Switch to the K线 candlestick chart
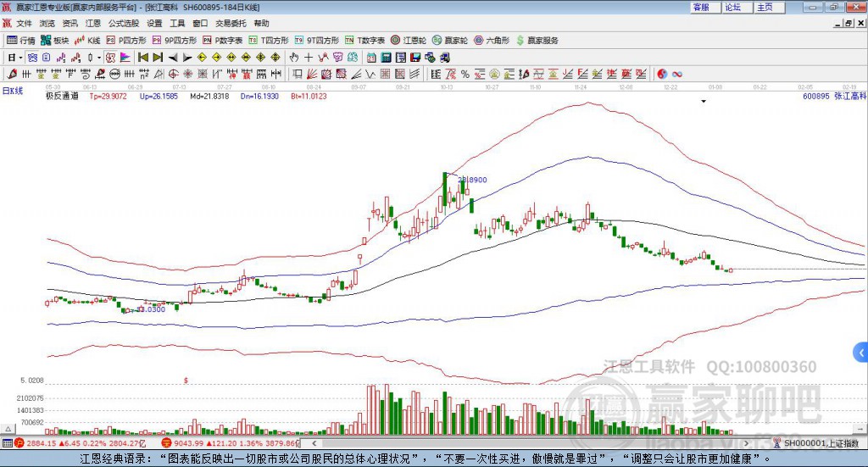This screenshot has height=467, width=868. click(x=87, y=41)
